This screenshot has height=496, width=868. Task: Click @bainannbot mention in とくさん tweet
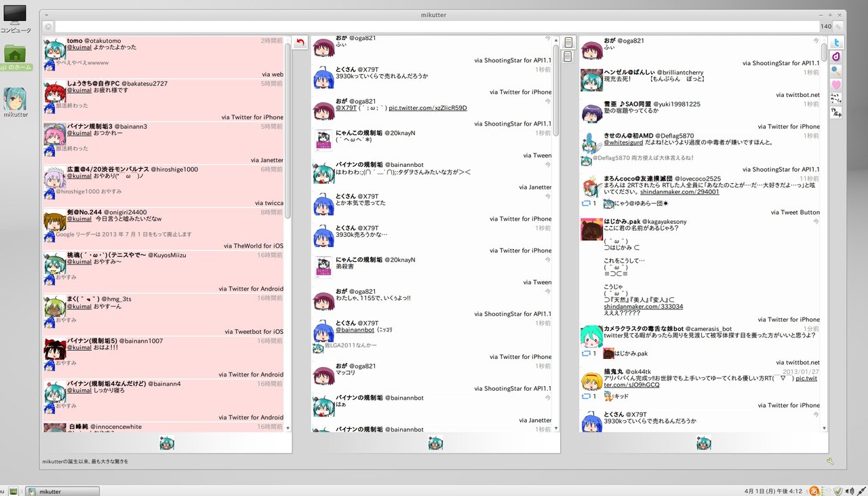(x=355, y=330)
